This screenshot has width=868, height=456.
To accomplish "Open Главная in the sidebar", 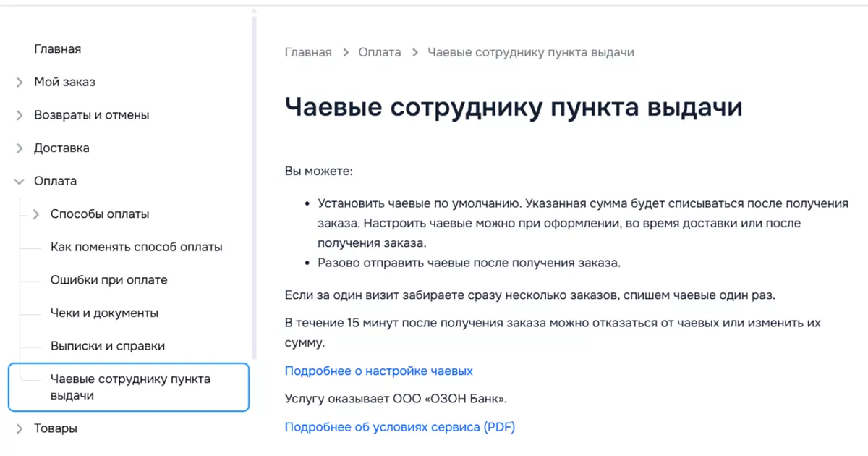I will [x=57, y=49].
